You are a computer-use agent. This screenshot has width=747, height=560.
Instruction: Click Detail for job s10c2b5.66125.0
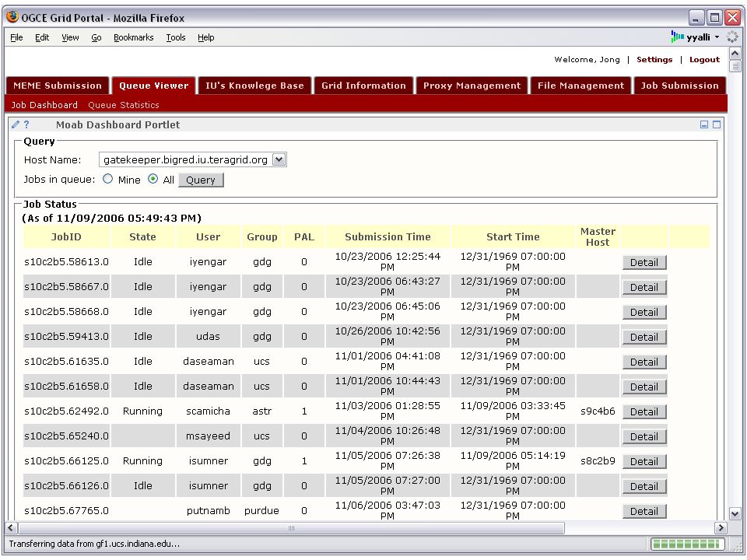pos(644,461)
